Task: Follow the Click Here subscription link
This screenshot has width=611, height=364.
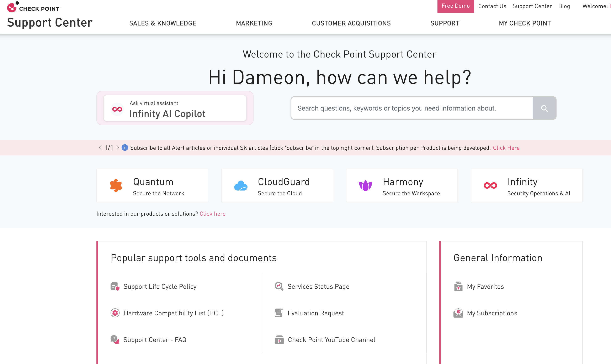Action: [506, 148]
